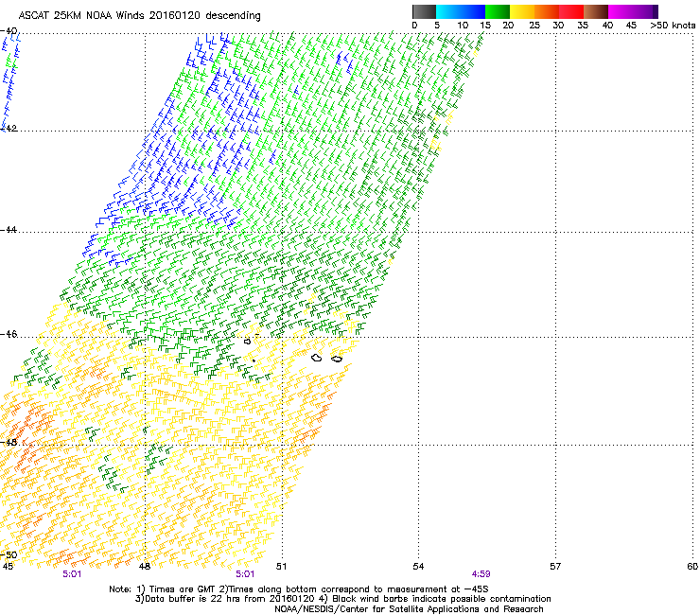Click the '25' knots legend label
The height and width of the screenshot is (615, 700).
(534, 26)
